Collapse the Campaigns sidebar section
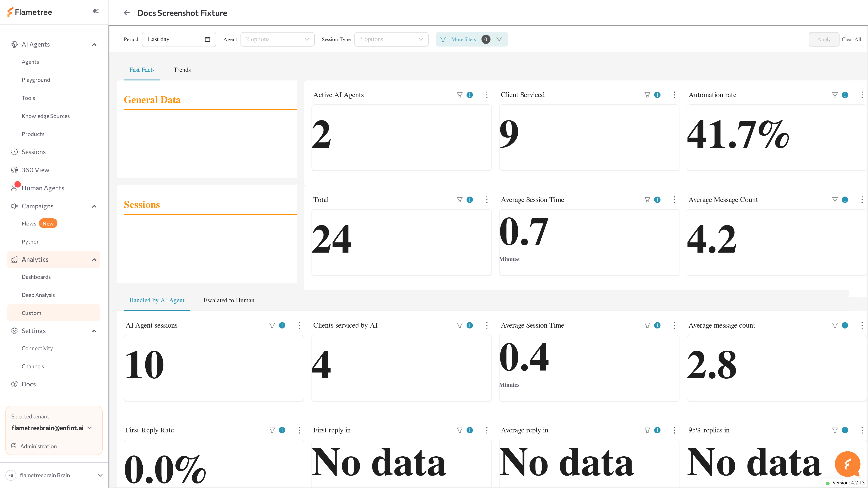Viewport: 868px width, 488px height. coord(94,206)
